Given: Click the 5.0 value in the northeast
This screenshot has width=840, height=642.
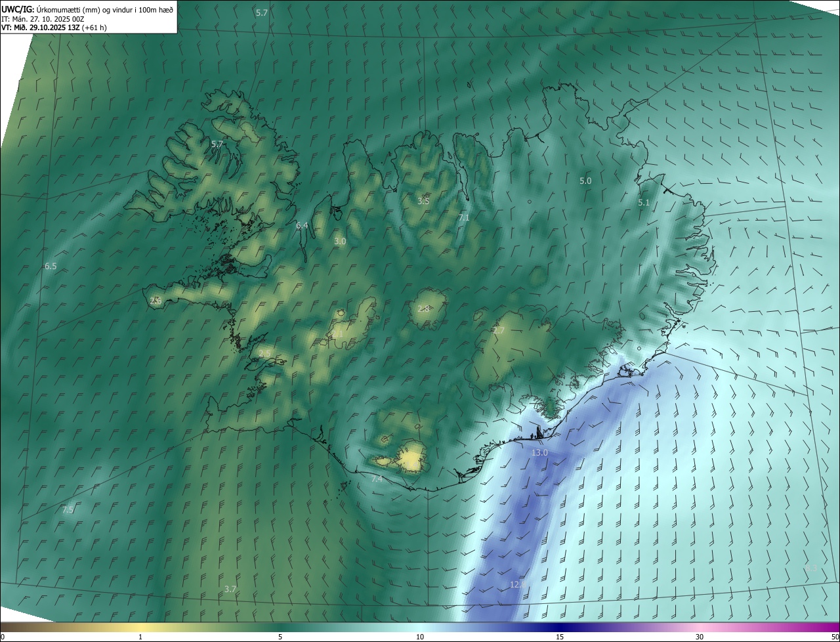Looking at the screenshot, I should 585,181.
